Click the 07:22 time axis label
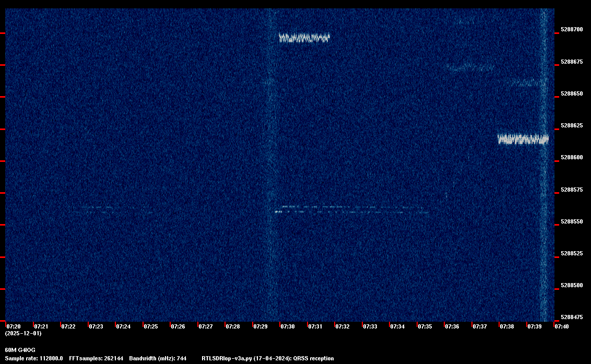Viewport: 591px width, 364px height. click(x=68, y=326)
